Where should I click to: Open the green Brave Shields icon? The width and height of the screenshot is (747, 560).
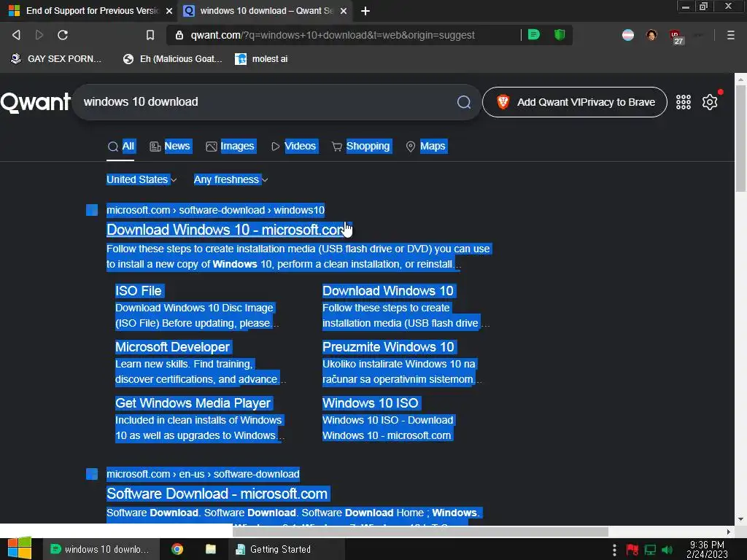pyautogui.click(x=560, y=35)
